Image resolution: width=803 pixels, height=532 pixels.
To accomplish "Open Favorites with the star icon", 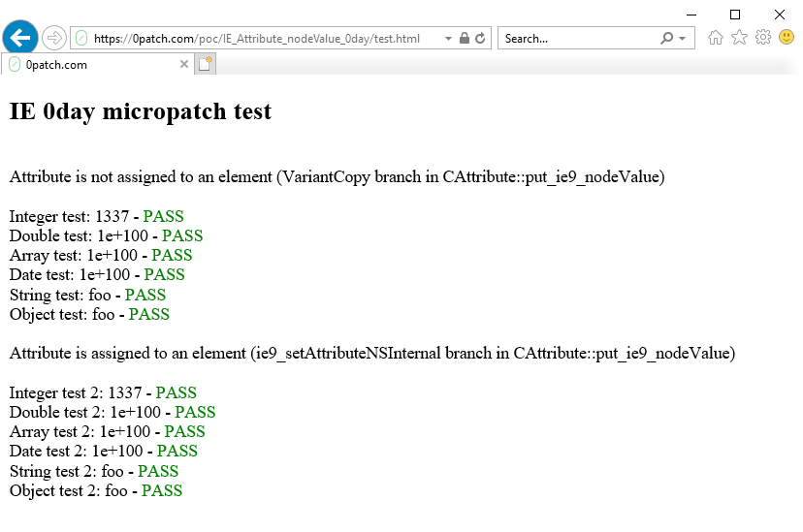I will point(739,38).
